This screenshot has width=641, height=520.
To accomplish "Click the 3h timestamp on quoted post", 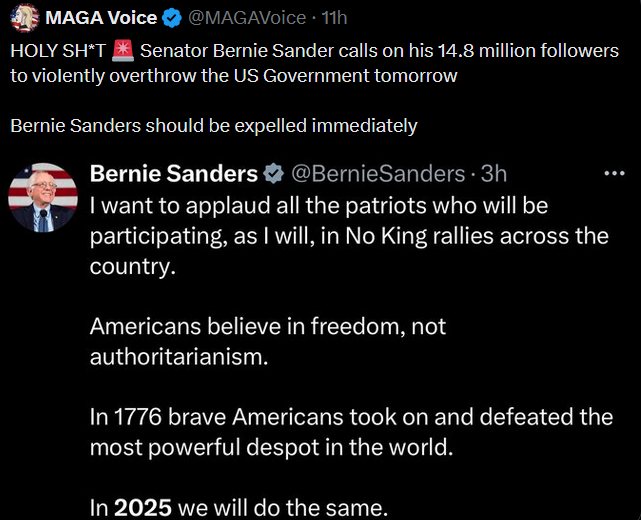I will pyautogui.click(x=493, y=174).
